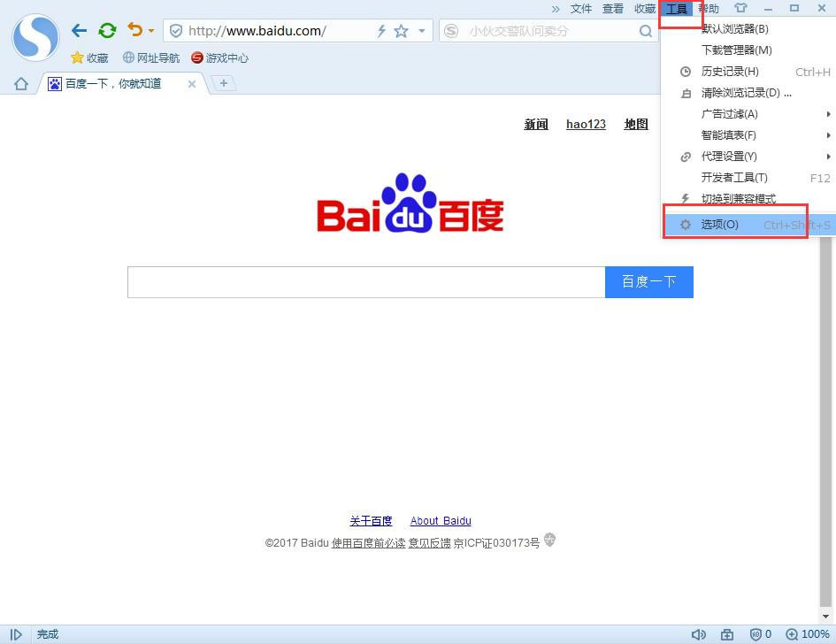The image size is (836, 644).
Task: Open the hao123 link
Action: (x=586, y=124)
